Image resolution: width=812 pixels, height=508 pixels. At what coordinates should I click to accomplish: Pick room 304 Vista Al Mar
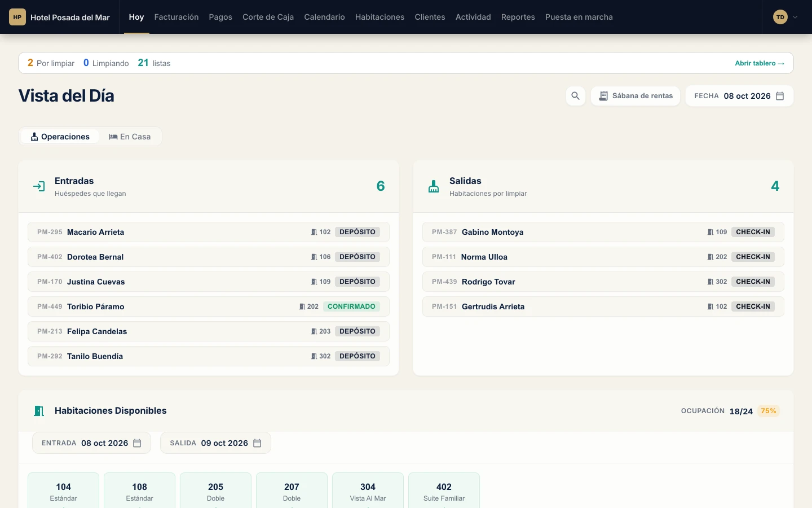click(x=368, y=491)
